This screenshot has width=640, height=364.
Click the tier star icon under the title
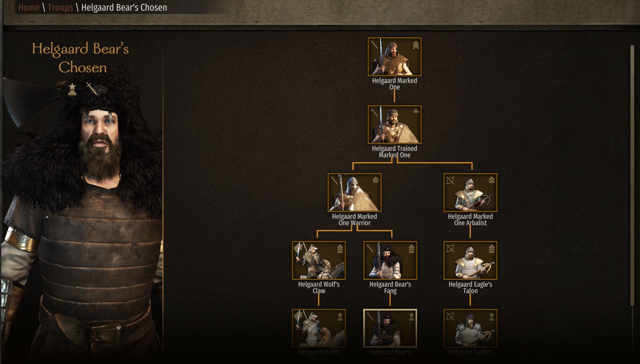(72, 89)
